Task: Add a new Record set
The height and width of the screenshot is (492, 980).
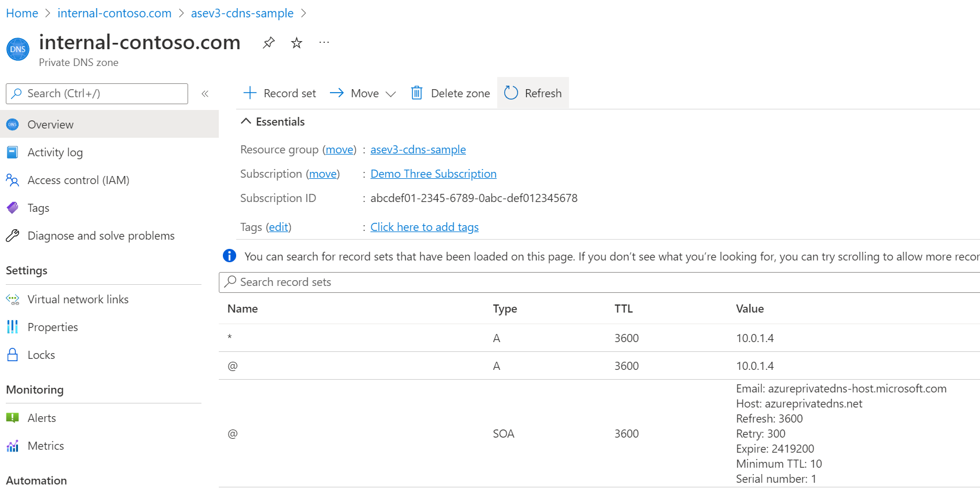Action: pos(280,93)
